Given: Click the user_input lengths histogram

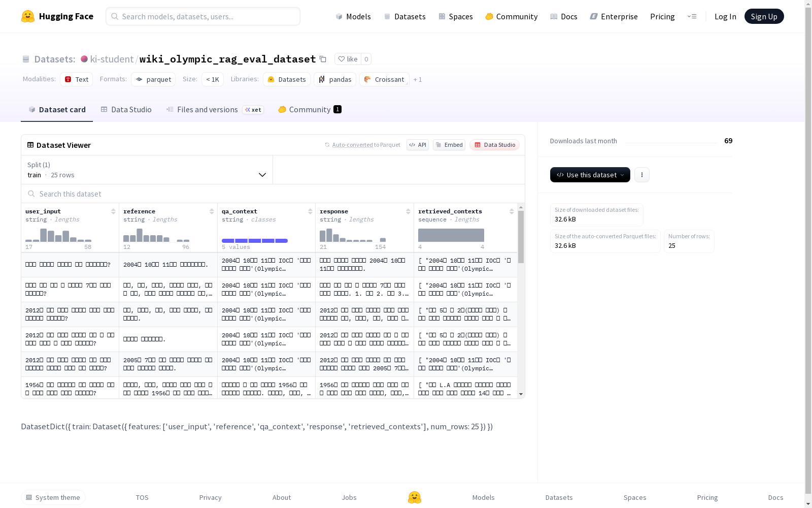Looking at the screenshot, I should 58,235.
